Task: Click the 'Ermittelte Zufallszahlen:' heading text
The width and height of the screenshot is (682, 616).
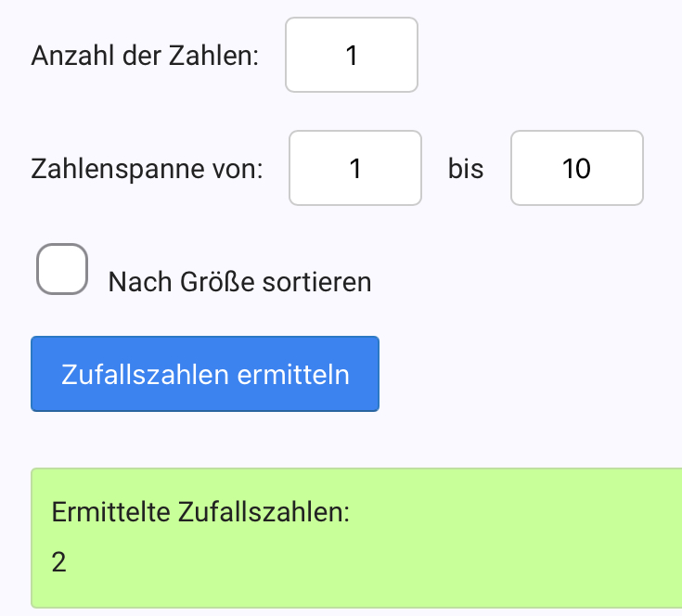Action: click(200, 511)
